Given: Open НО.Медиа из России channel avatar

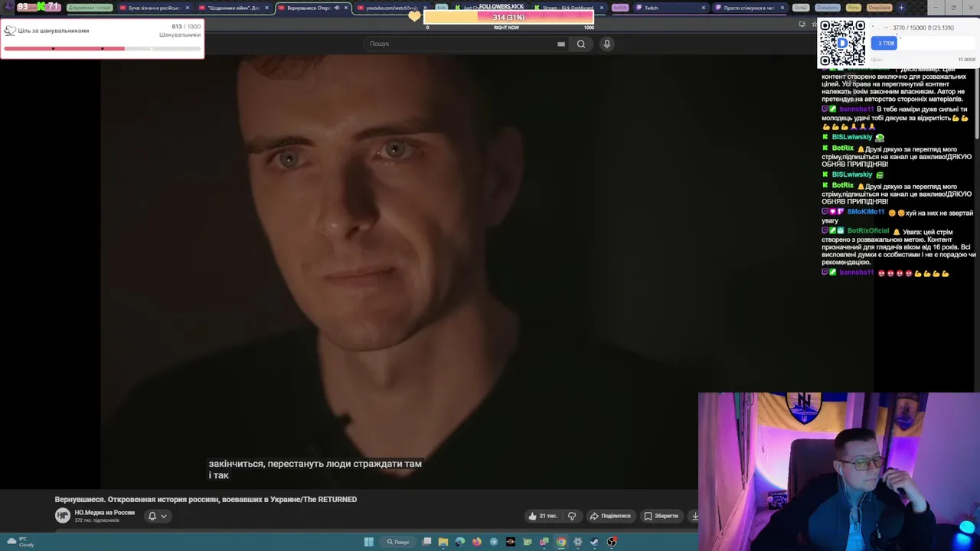Looking at the screenshot, I should 62,516.
